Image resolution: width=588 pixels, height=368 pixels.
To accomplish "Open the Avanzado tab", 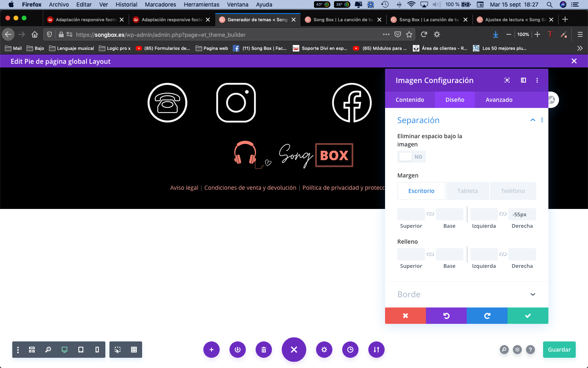I will pyautogui.click(x=499, y=100).
